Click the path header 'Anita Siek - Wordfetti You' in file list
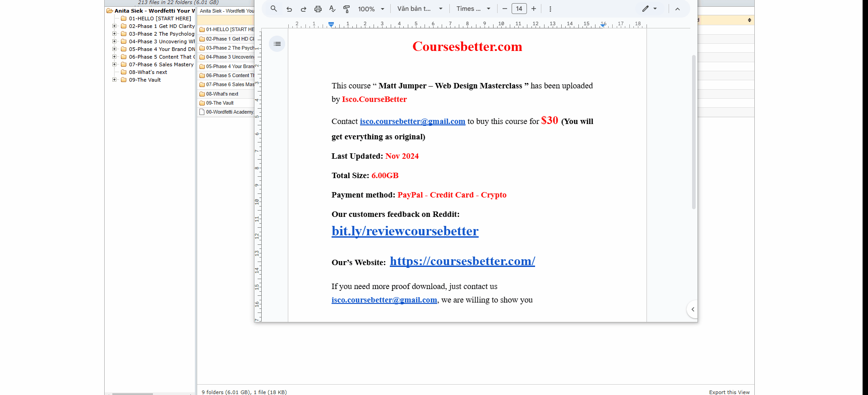This screenshot has width=868, height=395. point(227,11)
